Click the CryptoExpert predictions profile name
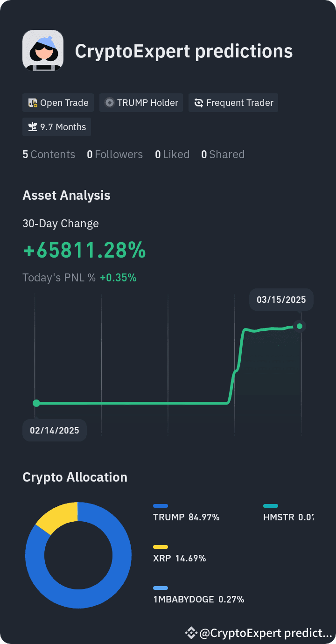The width and height of the screenshot is (336, 644). pos(184,51)
